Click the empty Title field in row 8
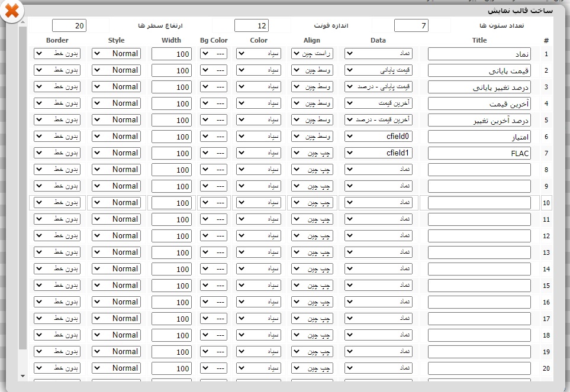The width and height of the screenshot is (570, 392). 479,170
